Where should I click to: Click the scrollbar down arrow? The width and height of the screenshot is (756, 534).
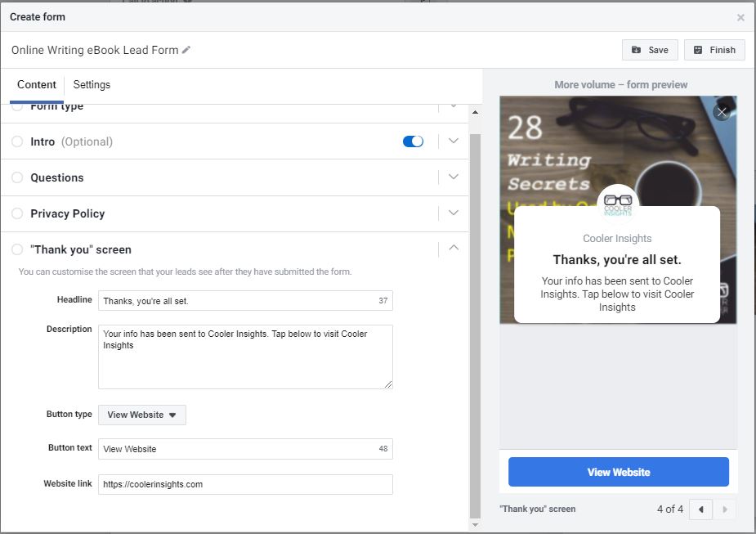tap(475, 525)
